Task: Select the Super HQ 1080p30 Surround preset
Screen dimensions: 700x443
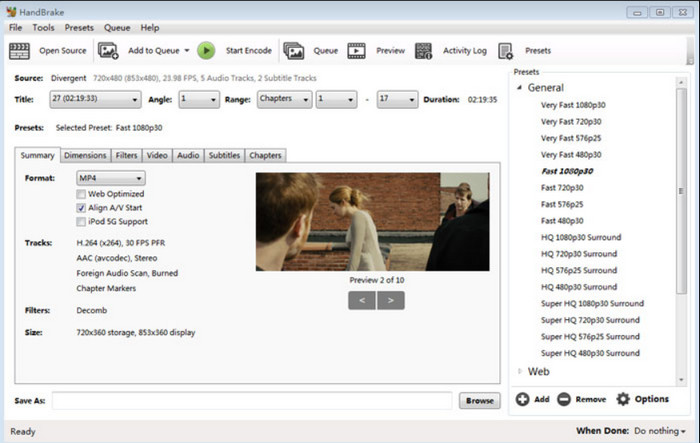Action: (592, 303)
